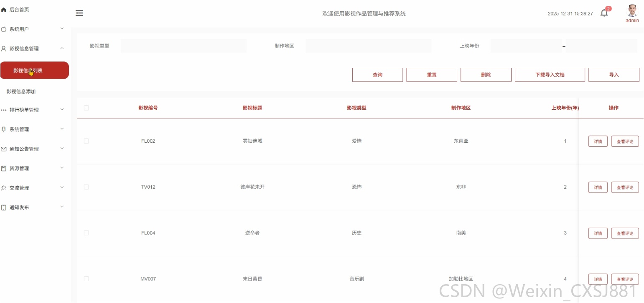644x303 pixels.
Task: Click 查看评论 for row TV012
Action: [625, 187]
